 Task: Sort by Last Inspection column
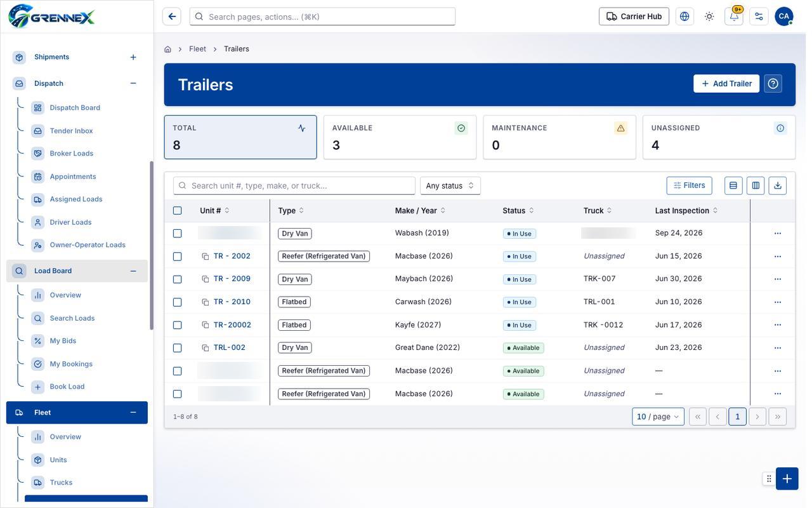tap(686, 211)
